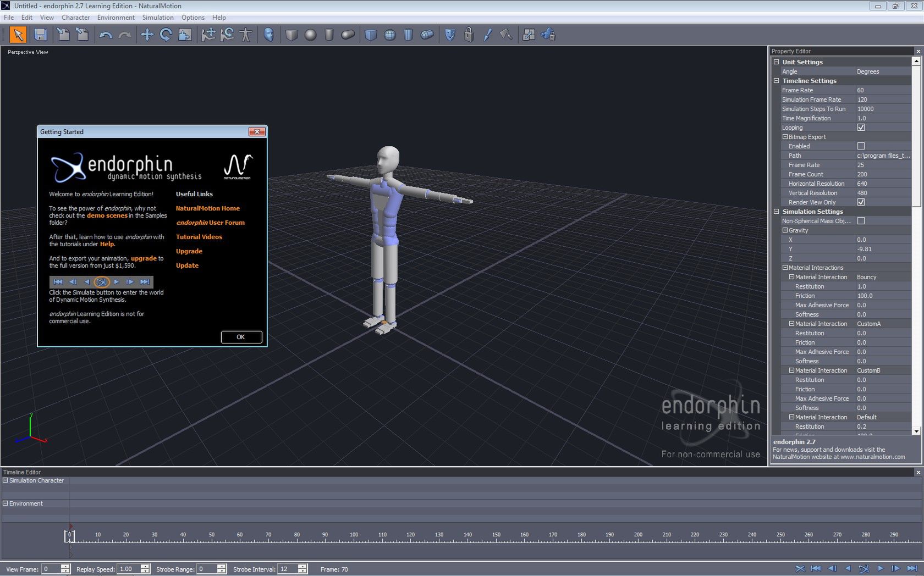Click the blue wireframe globe icon
This screenshot has width=924, height=576.
(x=389, y=35)
